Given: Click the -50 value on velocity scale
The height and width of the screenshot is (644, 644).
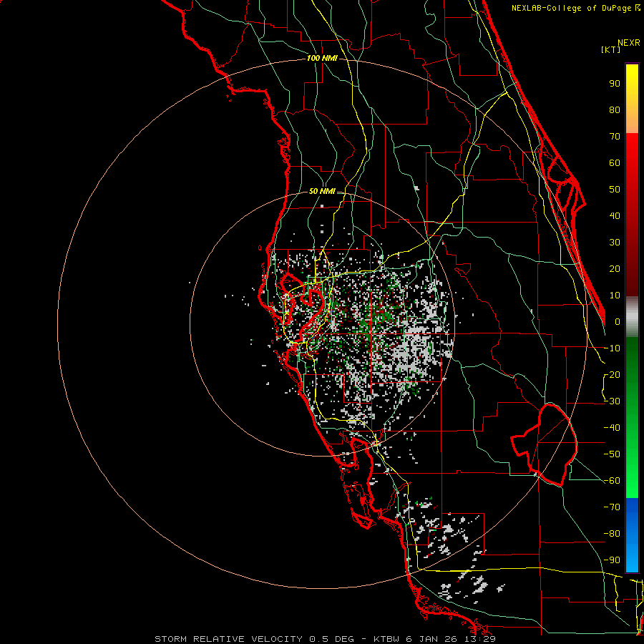Looking at the screenshot, I should 612,454.
